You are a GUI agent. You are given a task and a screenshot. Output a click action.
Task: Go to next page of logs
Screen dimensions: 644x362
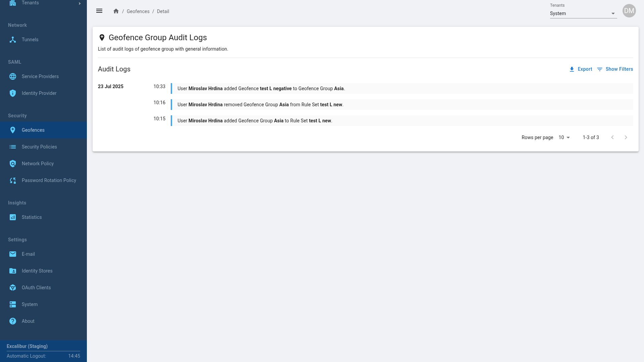[x=626, y=137]
